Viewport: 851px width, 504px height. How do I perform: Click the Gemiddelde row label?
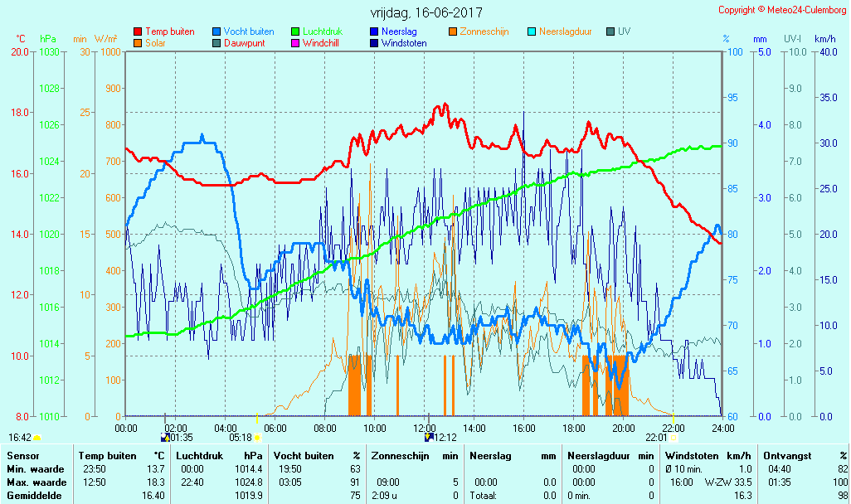(36, 496)
